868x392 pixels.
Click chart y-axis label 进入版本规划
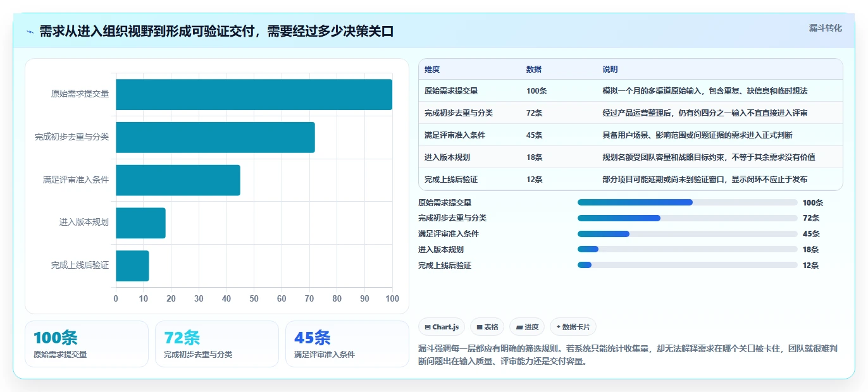click(x=84, y=223)
